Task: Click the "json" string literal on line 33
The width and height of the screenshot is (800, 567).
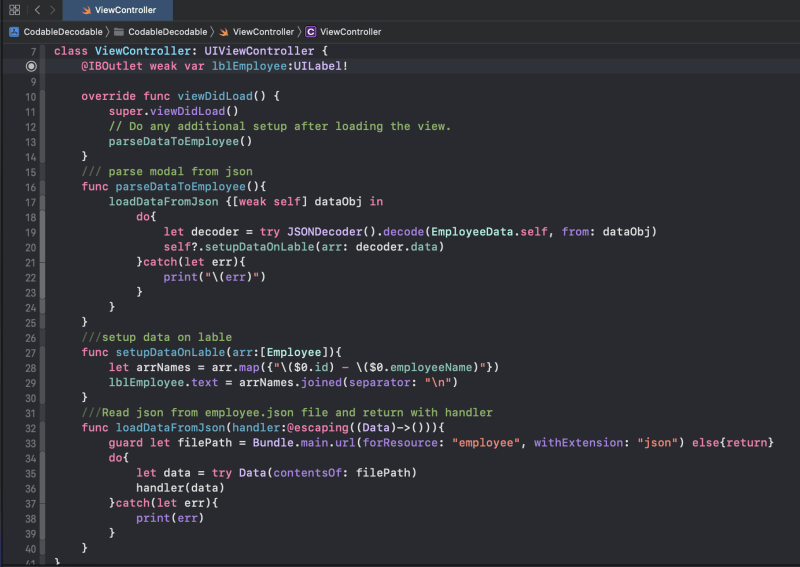Action: point(657,442)
